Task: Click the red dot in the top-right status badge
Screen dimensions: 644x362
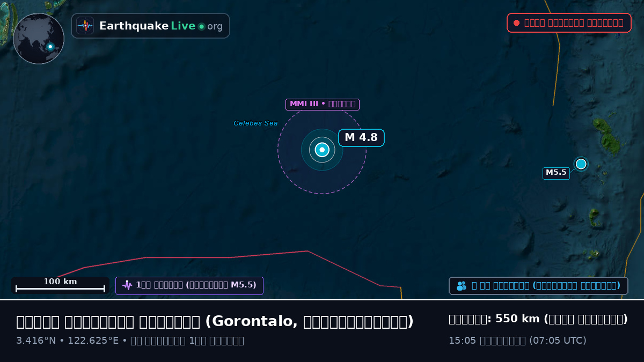Action: click(516, 23)
